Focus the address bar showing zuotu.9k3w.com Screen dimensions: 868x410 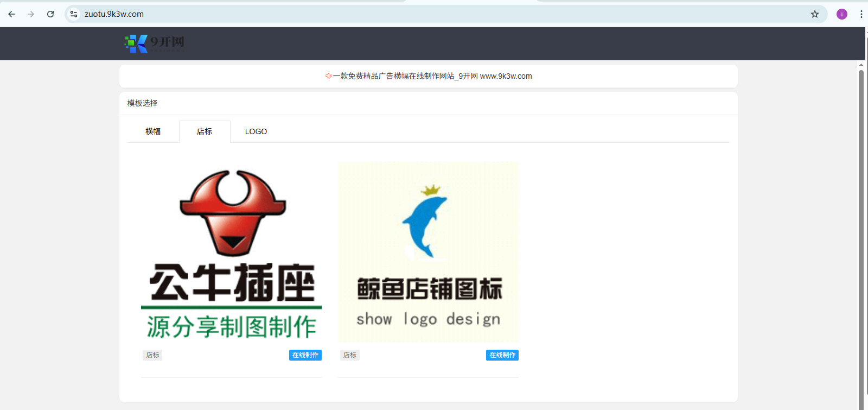tap(445, 14)
